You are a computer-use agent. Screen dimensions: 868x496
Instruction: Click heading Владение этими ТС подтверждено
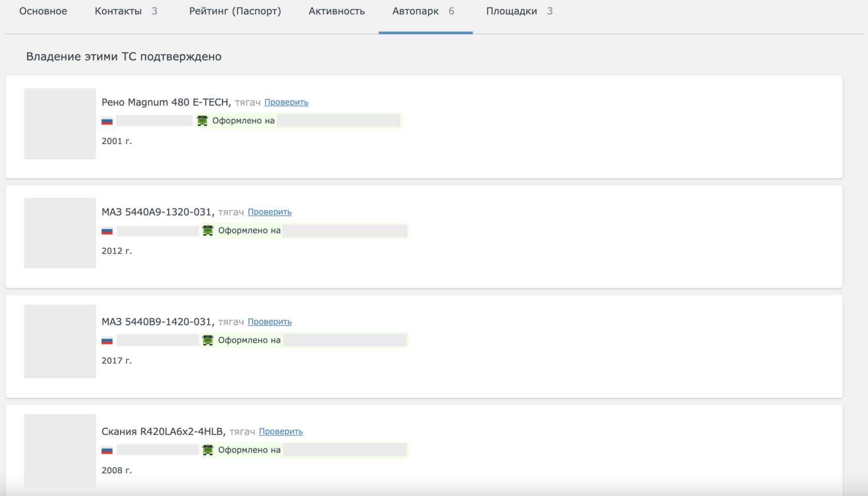pos(124,57)
